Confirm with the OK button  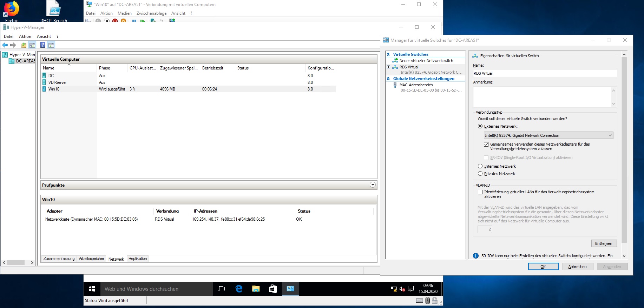pyautogui.click(x=543, y=267)
